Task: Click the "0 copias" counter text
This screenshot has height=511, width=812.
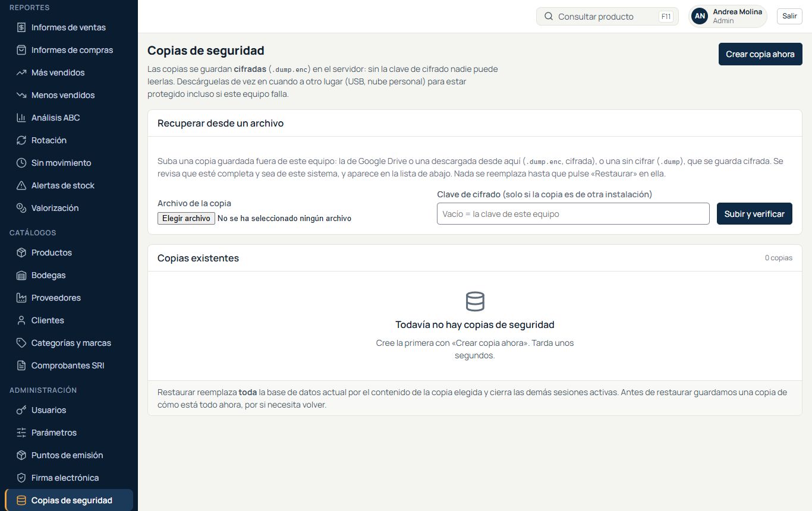Action: [779, 258]
